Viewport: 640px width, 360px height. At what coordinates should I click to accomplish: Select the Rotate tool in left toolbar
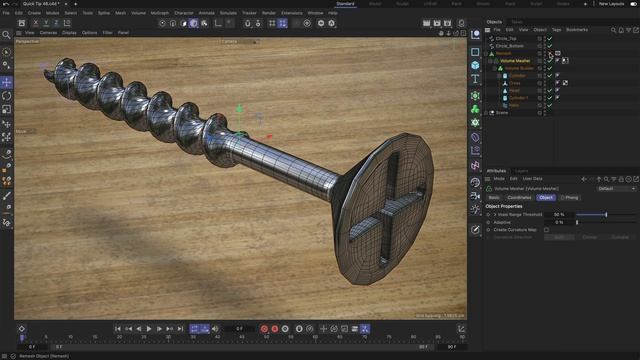point(7,96)
